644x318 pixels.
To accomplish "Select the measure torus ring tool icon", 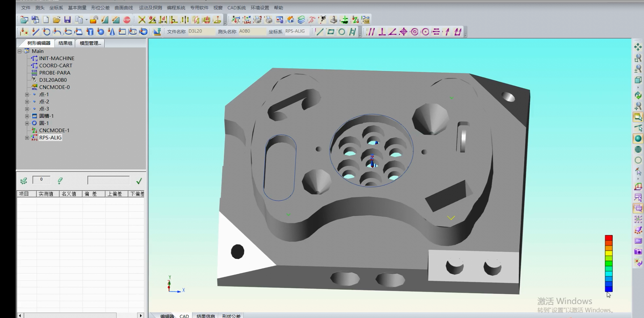I will [144, 32].
